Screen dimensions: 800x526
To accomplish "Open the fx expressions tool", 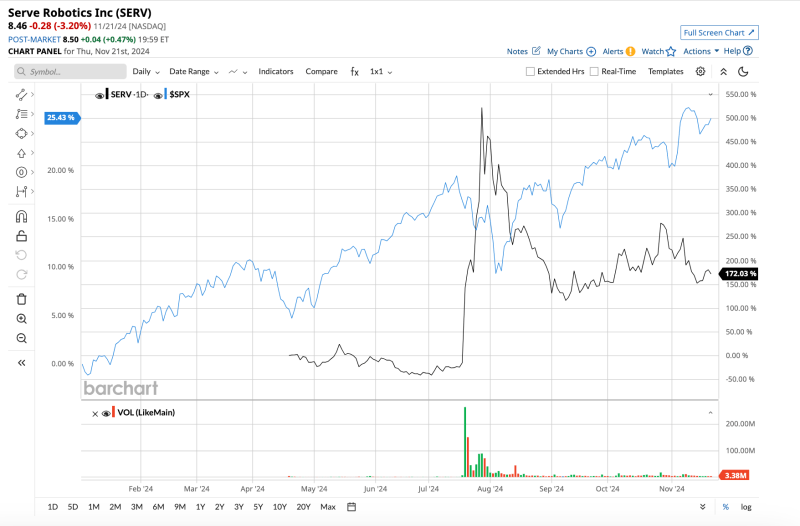I will pos(355,72).
